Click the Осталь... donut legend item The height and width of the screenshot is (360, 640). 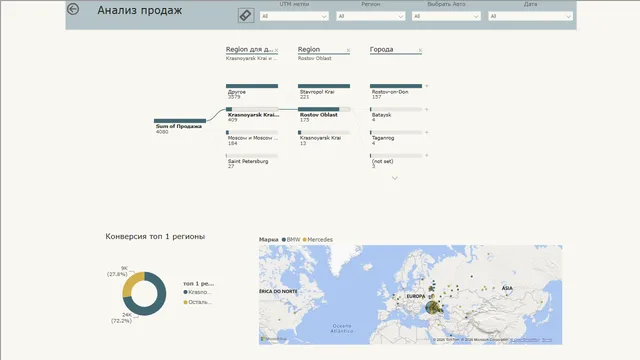point(198,302)
